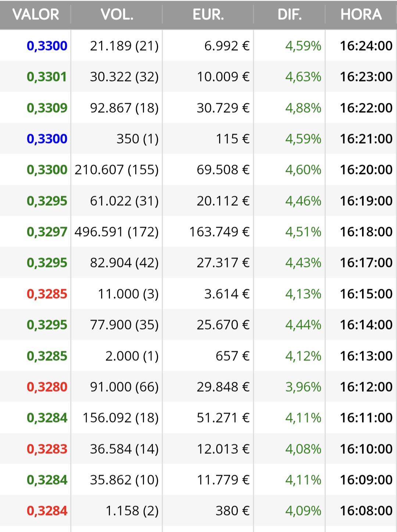Click amount 115 €

click(x=233, y=139)
